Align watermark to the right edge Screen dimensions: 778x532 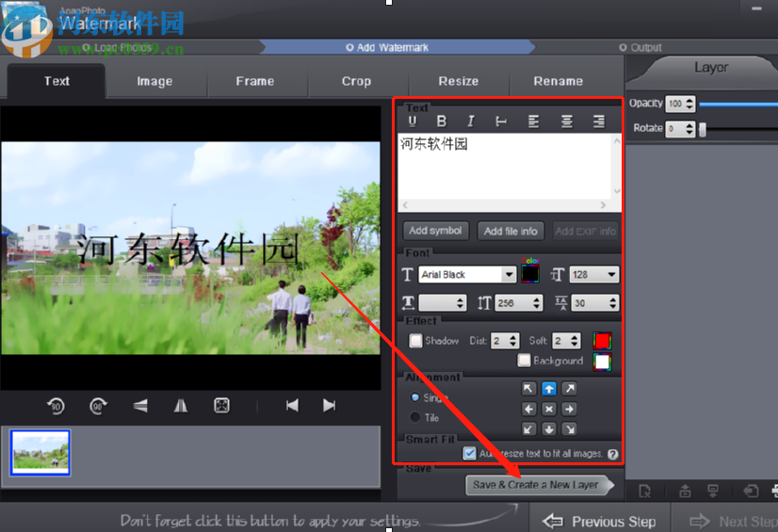569,409
